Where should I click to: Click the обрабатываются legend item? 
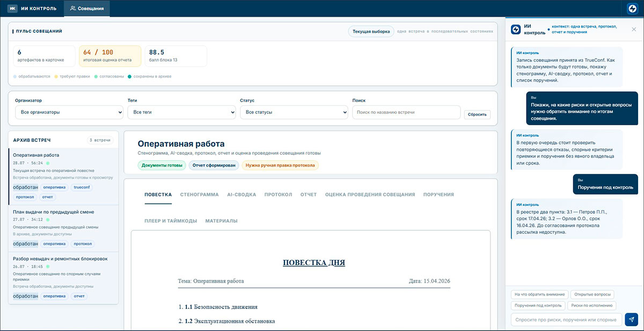tap(31, 76)
